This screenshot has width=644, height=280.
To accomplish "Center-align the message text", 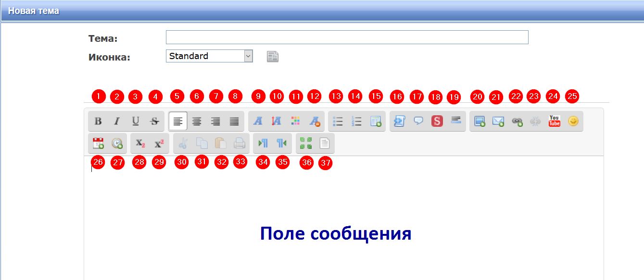I will (x=197, y=122).
